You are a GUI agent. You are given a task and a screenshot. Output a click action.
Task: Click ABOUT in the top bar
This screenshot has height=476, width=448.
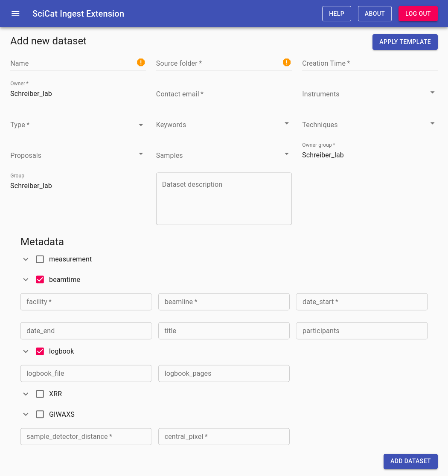[375, 13]
